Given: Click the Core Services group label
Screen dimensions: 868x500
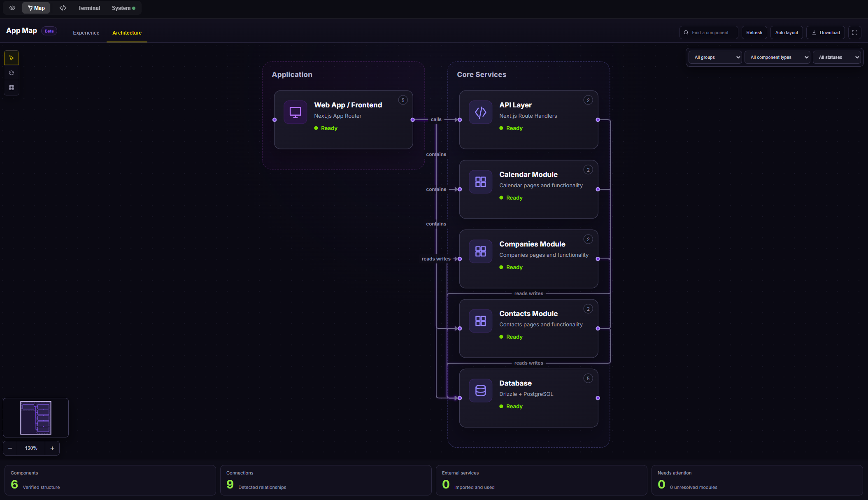Looking at the screenshot, I should pyautogui.click(x=482, y=74).
